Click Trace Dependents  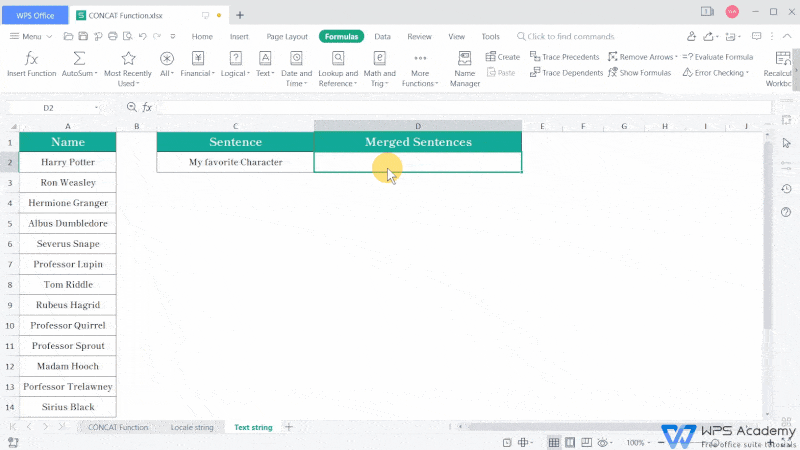[x=566, y=73]
